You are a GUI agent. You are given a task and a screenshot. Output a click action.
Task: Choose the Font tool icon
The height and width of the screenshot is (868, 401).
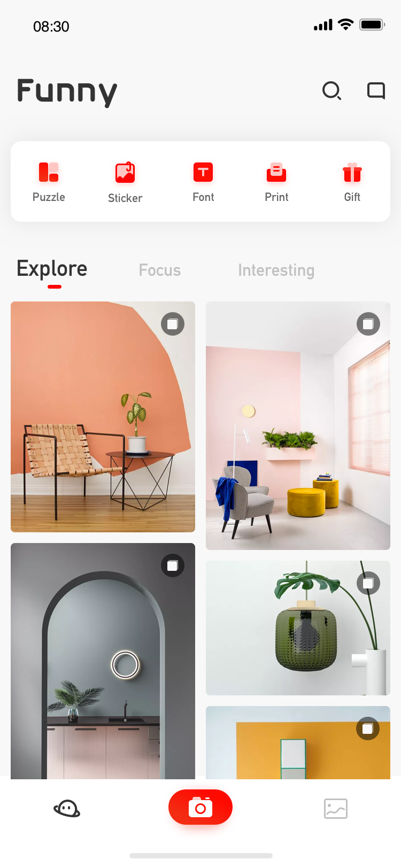coord(203,172)
